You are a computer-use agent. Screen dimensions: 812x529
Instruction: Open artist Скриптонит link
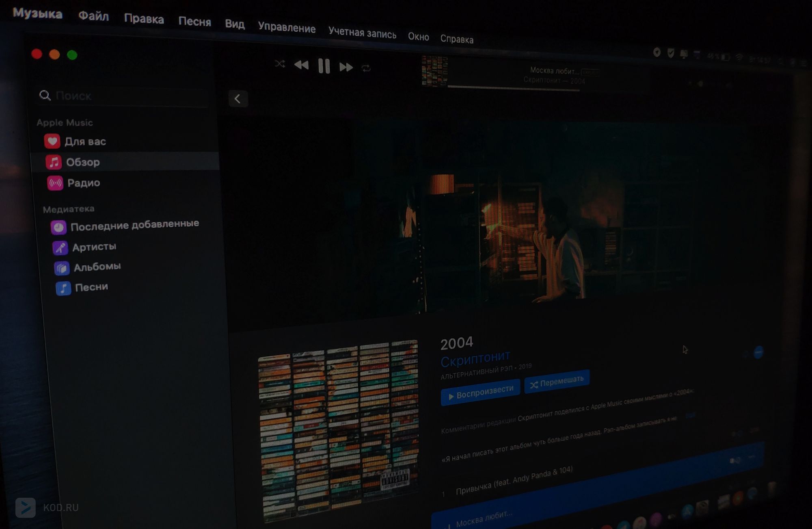(x=475, y=358)
